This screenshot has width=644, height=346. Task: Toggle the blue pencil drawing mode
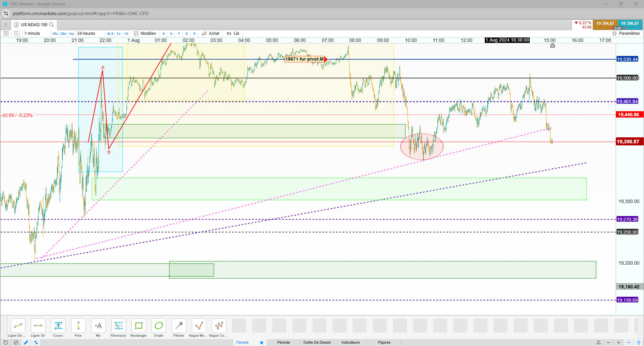(26, 342)
